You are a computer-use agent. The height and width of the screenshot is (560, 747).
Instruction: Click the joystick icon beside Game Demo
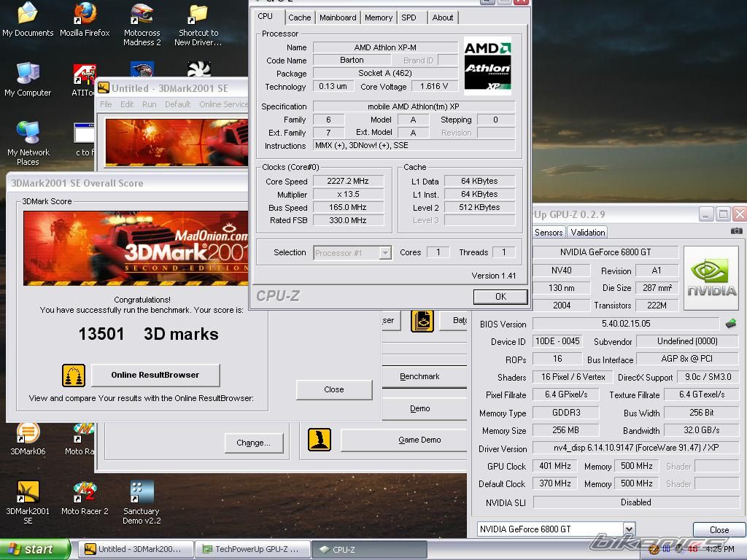pos(319,439)
